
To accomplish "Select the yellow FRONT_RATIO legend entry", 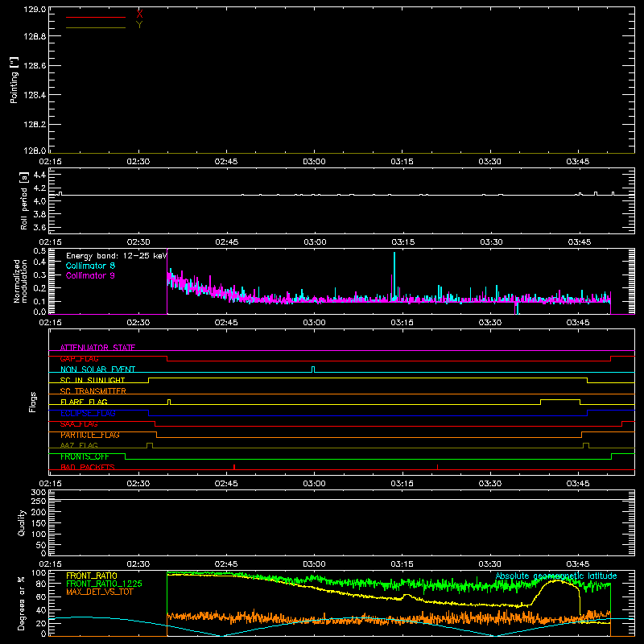I will [x=92, y=576].
